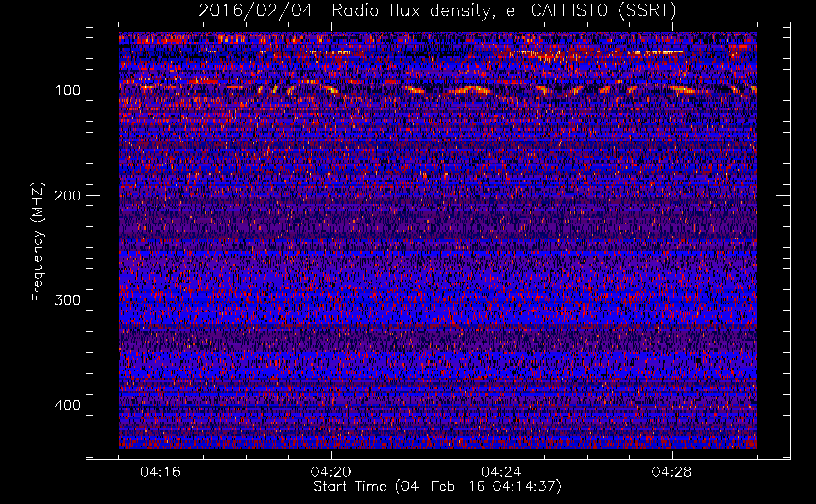Click the 'Frequency (MHZ)' y-axis label
The image size is (816, 504).
[x=38, y=242]
